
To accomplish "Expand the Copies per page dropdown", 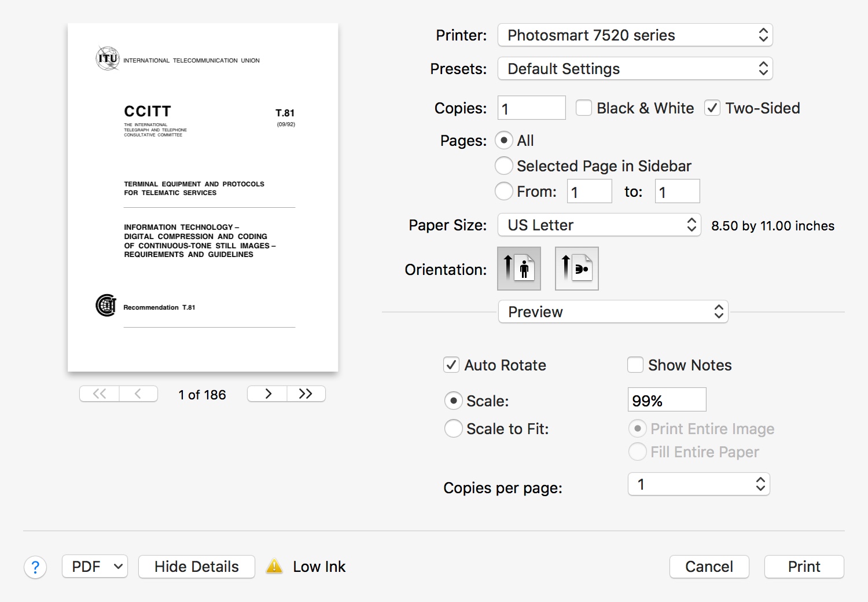I will 698,484.
